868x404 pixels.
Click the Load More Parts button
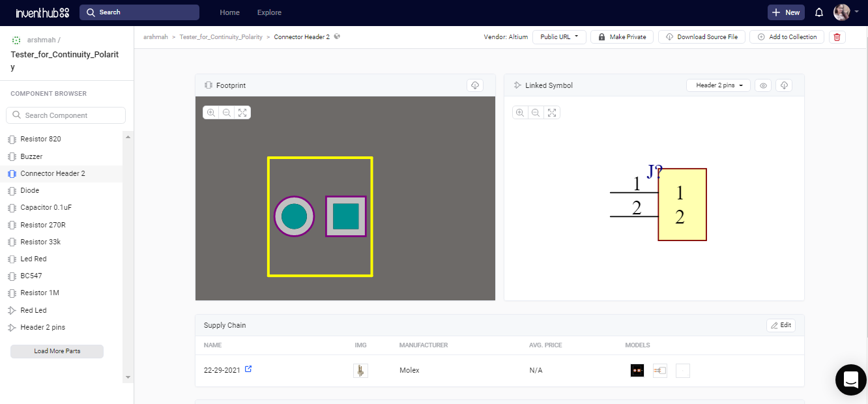tap(57, 351)
